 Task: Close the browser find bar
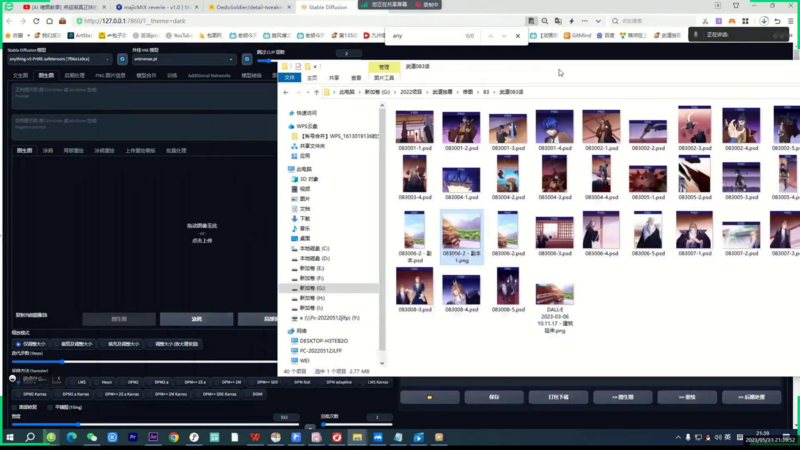(x=517, y=36)
